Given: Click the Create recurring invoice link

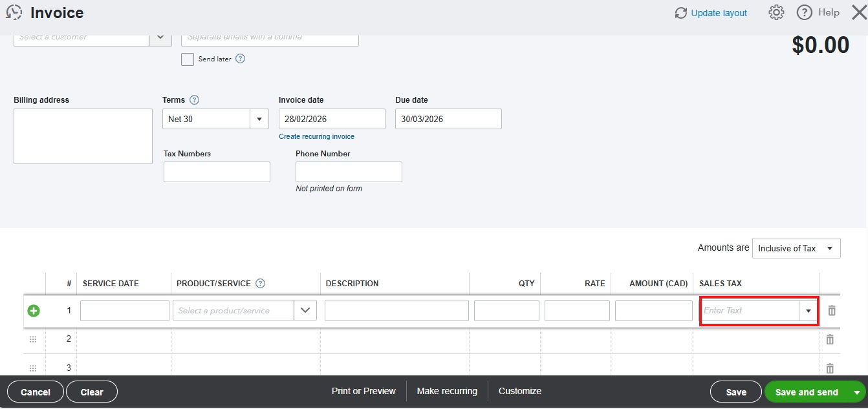Looking at the screenshot, I should pos(316,136).
